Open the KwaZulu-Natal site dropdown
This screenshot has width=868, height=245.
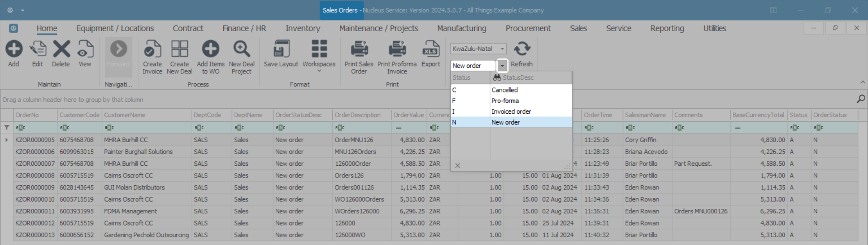point(502,48)
